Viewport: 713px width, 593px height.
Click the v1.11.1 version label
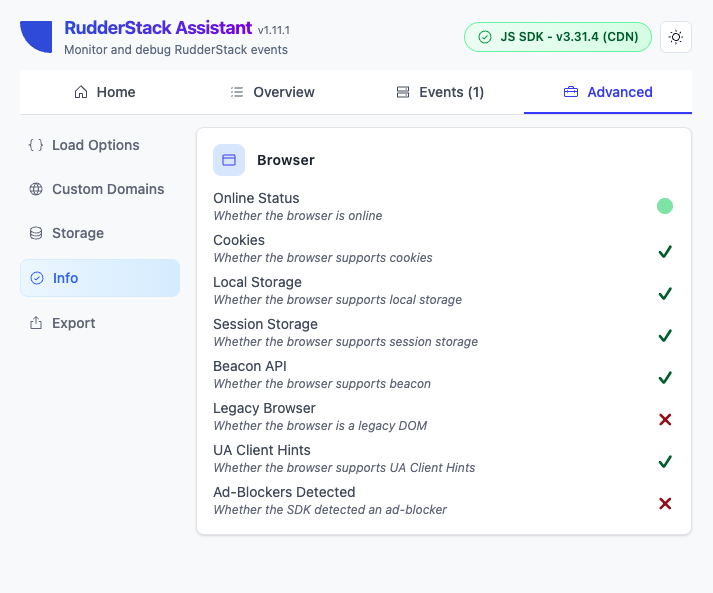274,30
